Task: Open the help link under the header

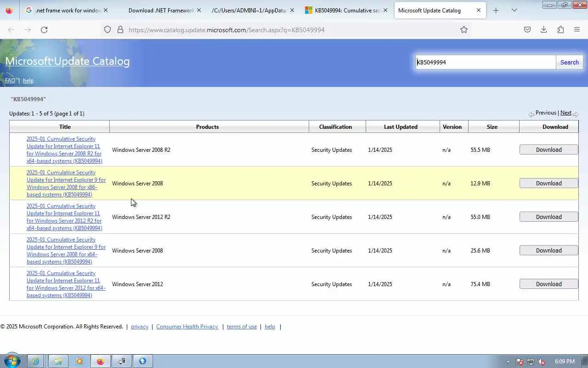Action: coord(28,80)
